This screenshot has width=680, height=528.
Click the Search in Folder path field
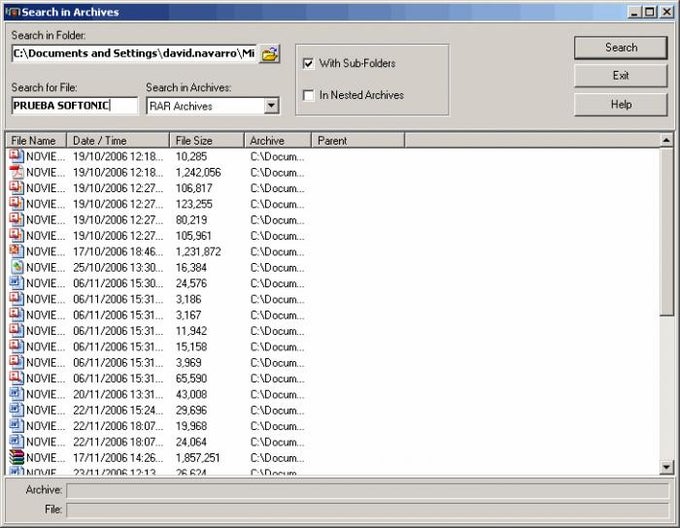pyautogui.click(x=134, y=54)
